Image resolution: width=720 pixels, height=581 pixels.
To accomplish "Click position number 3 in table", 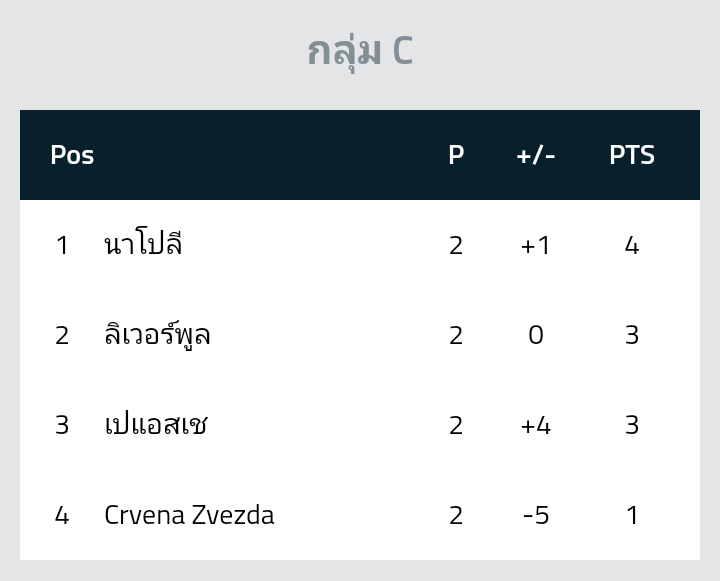I will coord(62,425).
